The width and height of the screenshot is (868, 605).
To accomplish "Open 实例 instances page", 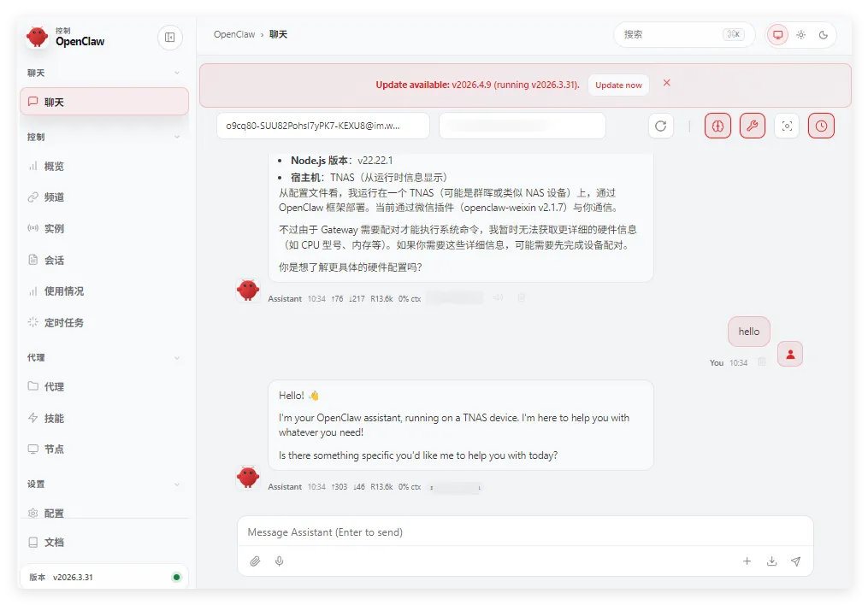I will click(x=104, y=228).
